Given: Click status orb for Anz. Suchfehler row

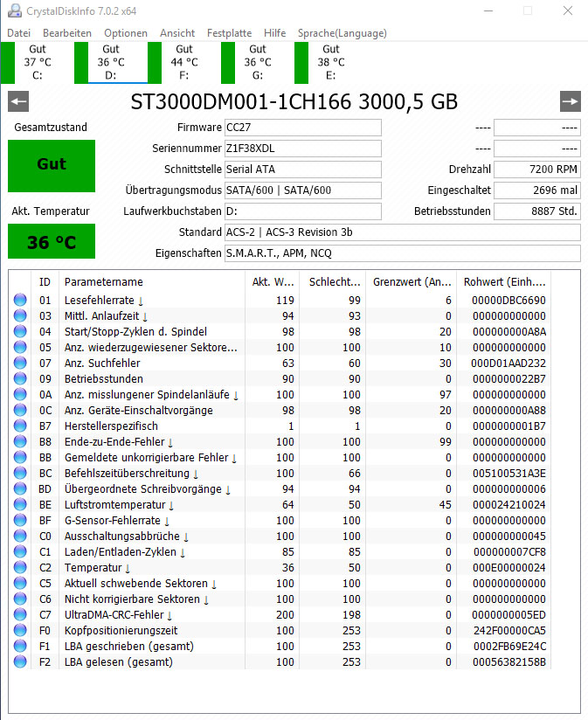Looking at the screenshot, I should (x=20, y=363).
